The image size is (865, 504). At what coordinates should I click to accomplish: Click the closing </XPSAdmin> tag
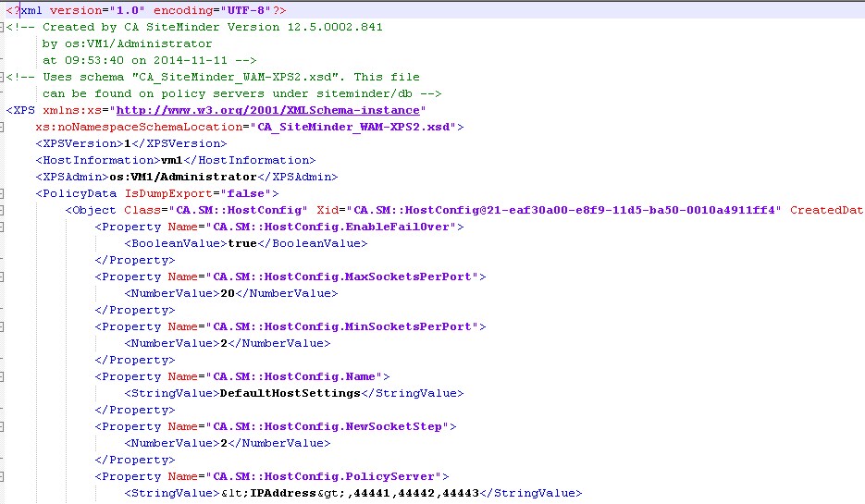(x=297, y=177)
